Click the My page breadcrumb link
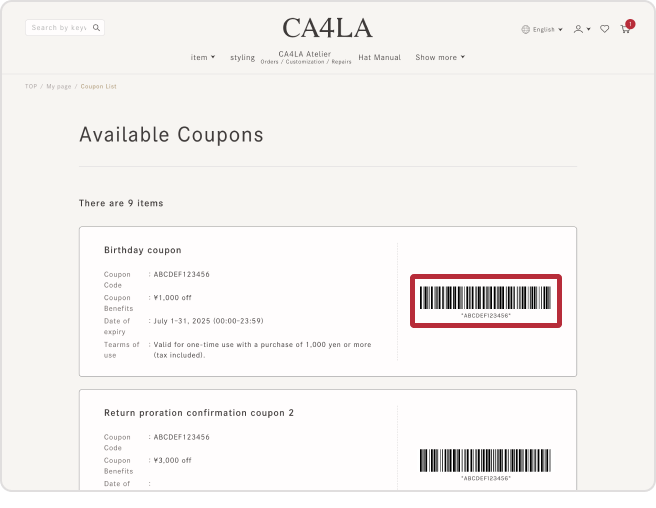The image size is (656, 508). (59, 87)
